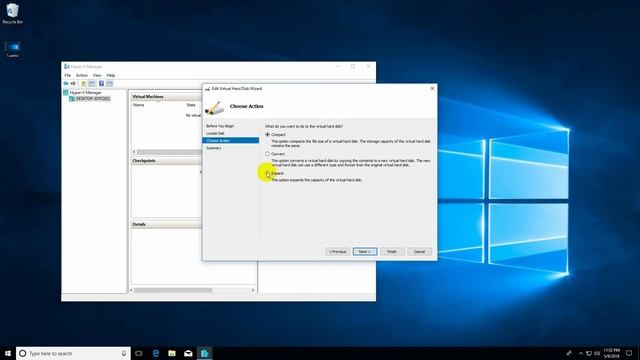Open File menu in Hyper-V Manager
The width and height of the screenshot is (640, 360).
(68, 75)
